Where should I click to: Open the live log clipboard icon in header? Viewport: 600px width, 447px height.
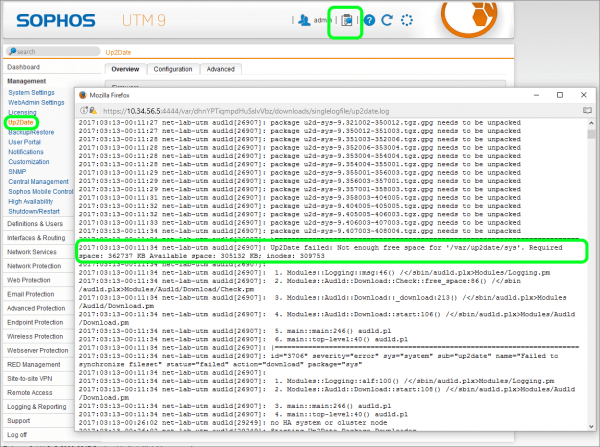click(347, 20)
